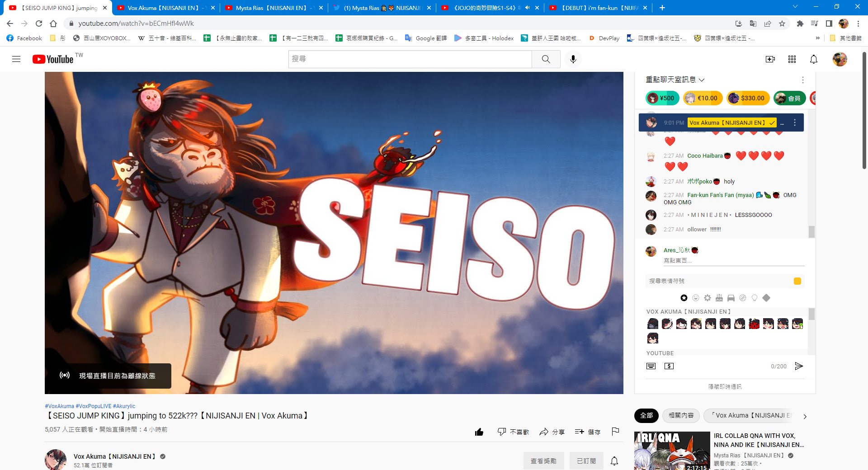Image resolution: width=868 pixels, height=470 pixels.
Task: Open the Super Chat dollar icon
Action: [x=669, y=366]
